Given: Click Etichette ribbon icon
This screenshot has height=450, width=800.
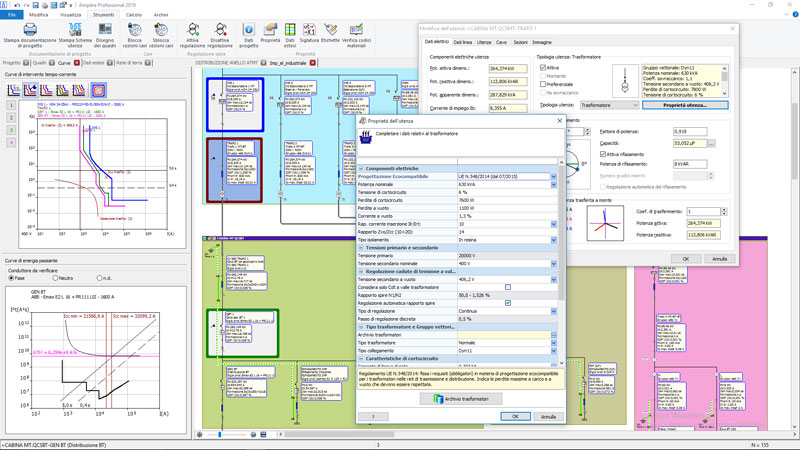Looking at the screenshot, I should coord(330,30).
